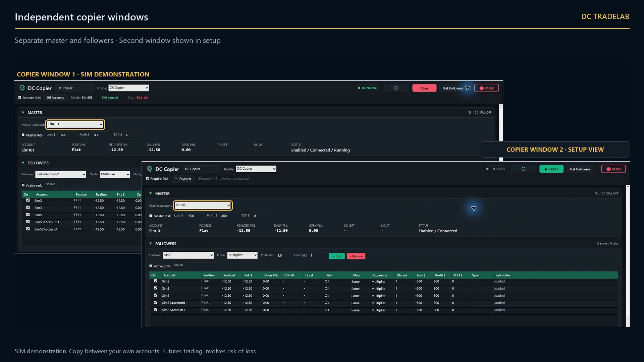644x362 pixels.
Task: Click the '5/5 synced' status text
Action: [110, 98]
